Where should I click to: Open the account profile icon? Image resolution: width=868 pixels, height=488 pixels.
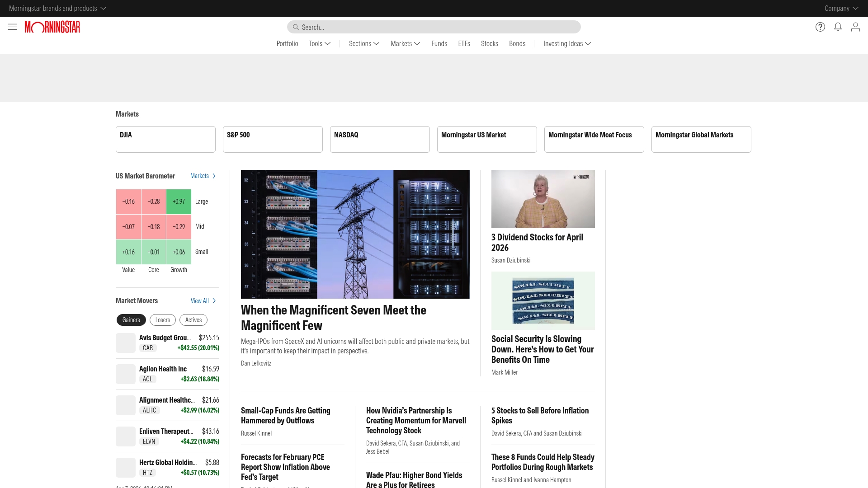tap(856, 27)
